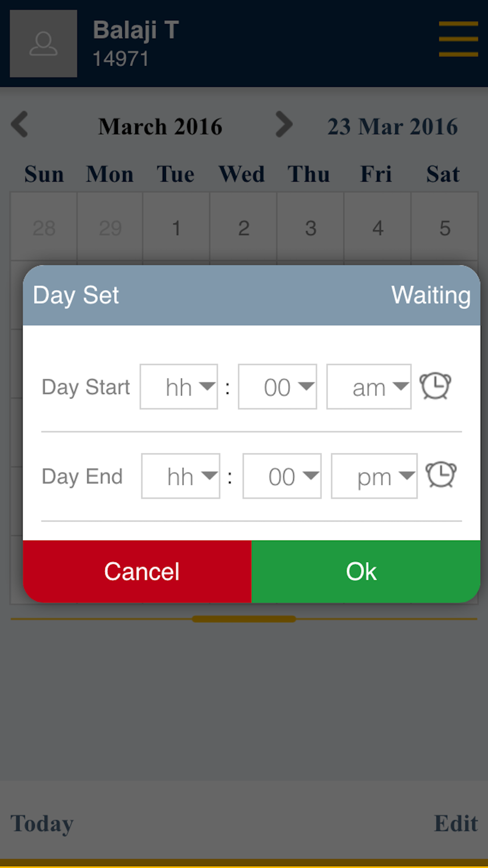Tap the 23 Mar 2016 date label
488x868 pixels.
(x=392, y=127)
